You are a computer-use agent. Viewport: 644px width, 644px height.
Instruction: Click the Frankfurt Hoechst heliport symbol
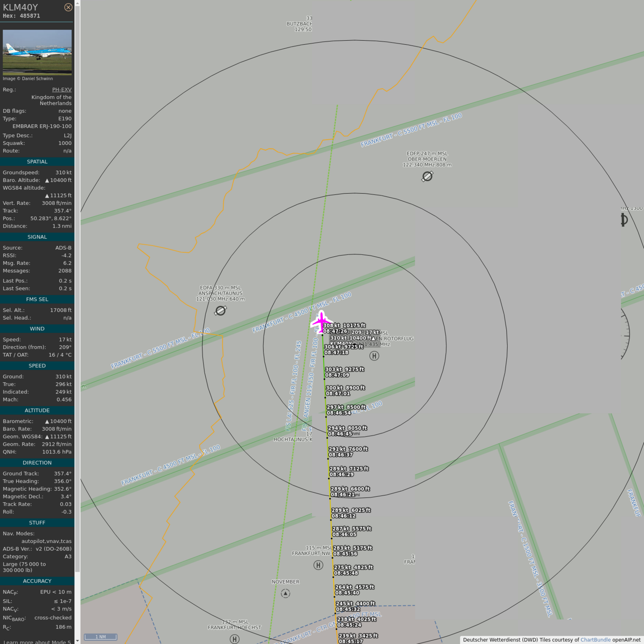pyautogui.click(x=234, y=639)
